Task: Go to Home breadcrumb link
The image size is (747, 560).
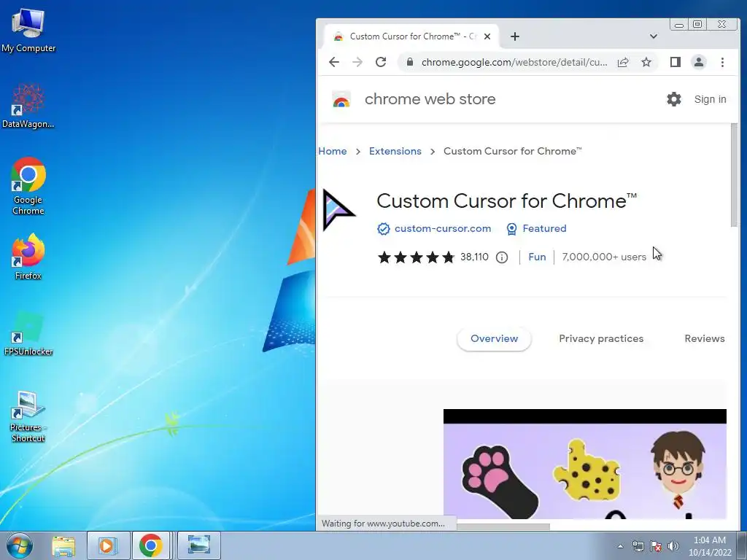Action: click(333, 151)
